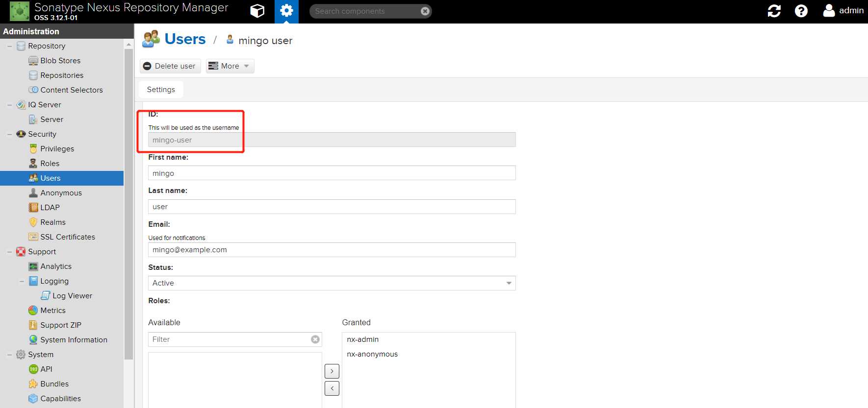Image resolution: width=868 pixels, height=408 pixels.
Task: Focus the available roles Filter box
Action: click(x=229, y=339)
